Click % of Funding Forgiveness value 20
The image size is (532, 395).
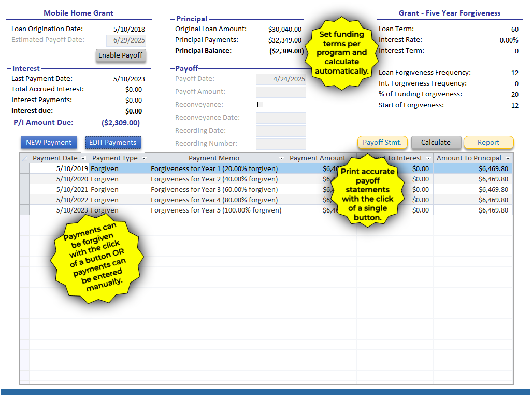click(x=515, y=95)
